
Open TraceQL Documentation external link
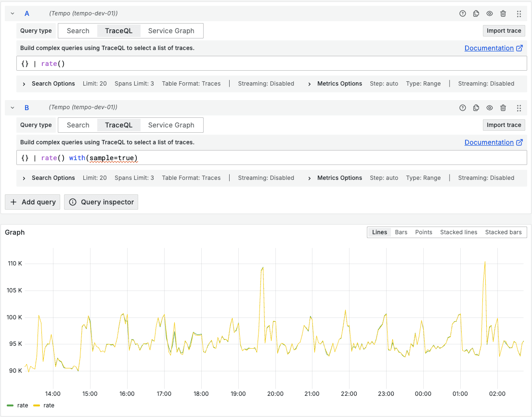[x=490, y=48]
